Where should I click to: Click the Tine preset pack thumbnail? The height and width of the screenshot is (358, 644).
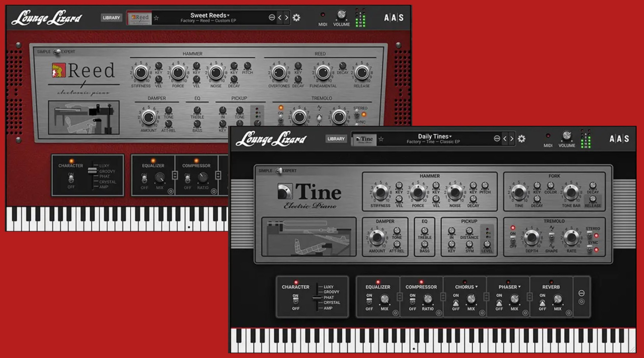364,139
